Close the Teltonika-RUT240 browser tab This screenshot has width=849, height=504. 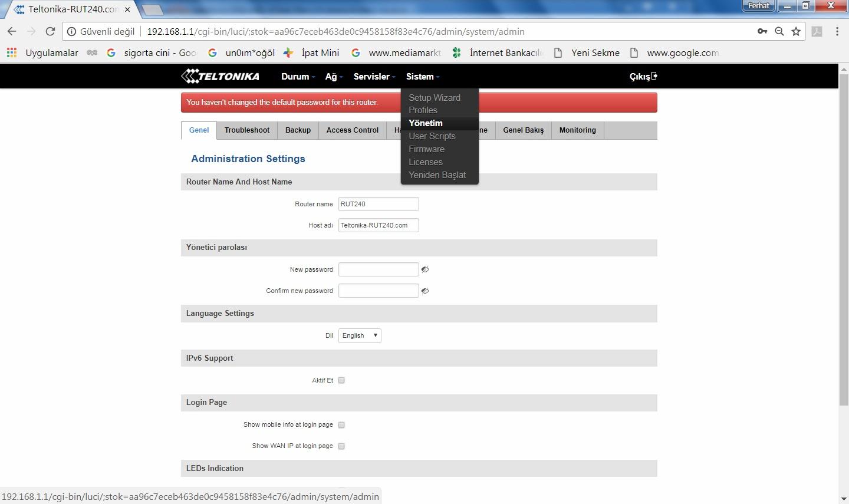127,9
